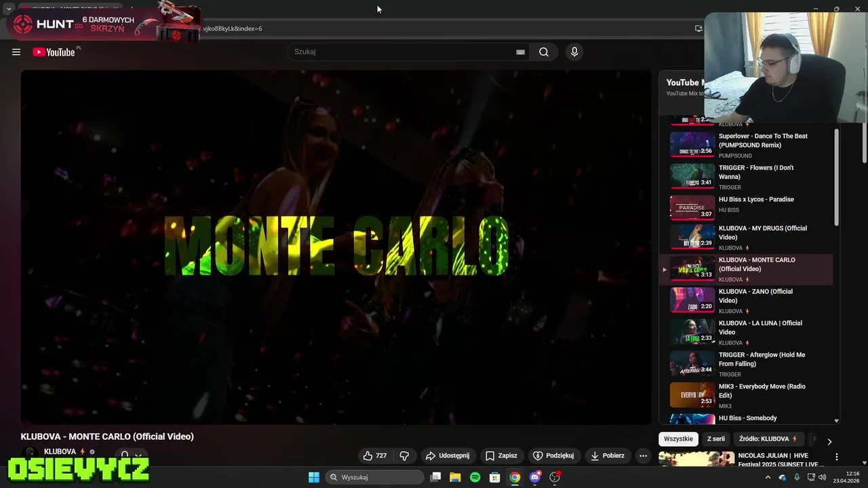Play Superlover - Dance To The Beat
868x488 pixels.
(x=746, y=145)
